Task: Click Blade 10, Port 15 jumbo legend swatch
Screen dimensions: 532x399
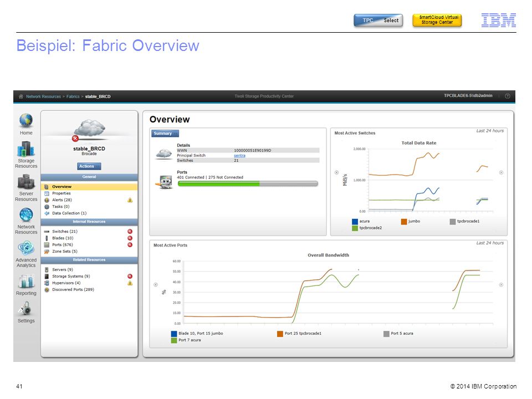Action: [x=174, y=334]
